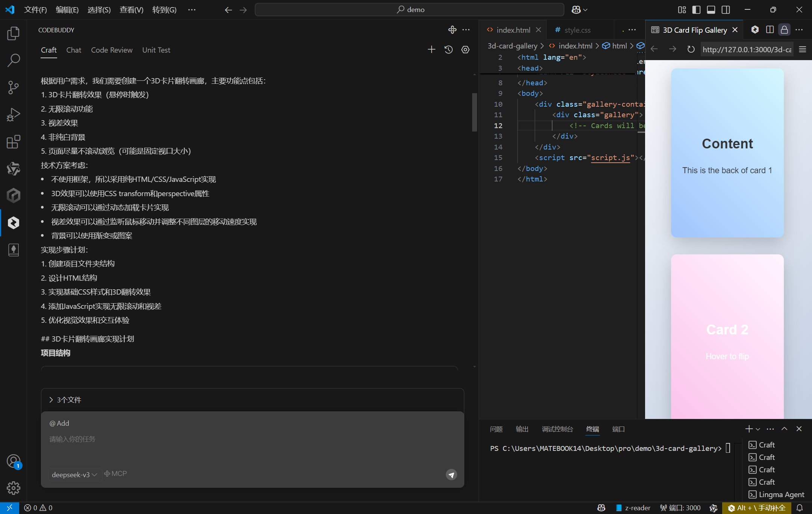This screenshot has height=514, width=812.
Task: Send the task with the arrow button
Action: pos(451,475)
